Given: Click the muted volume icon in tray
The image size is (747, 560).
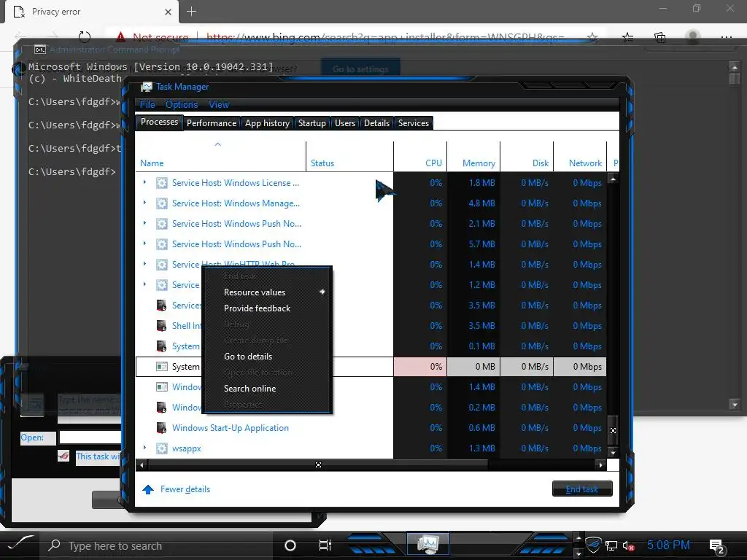Looking at the screenshot, I should tap(628, 545).
